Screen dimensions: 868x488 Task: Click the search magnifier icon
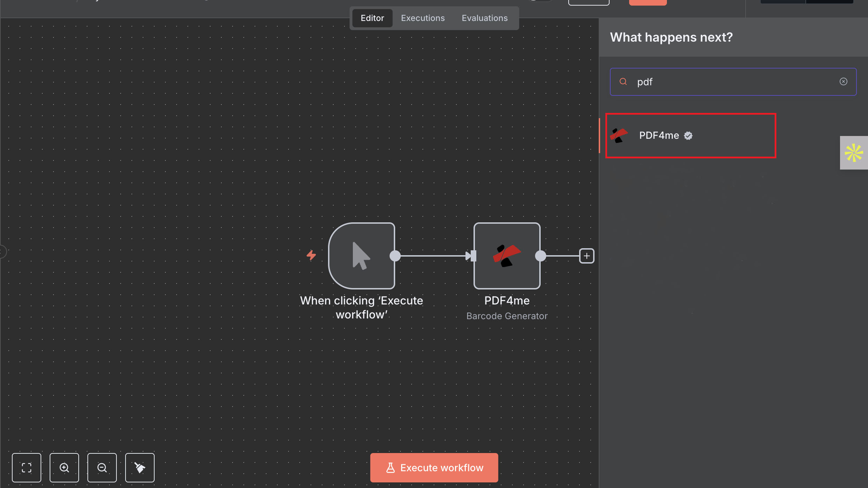tap(623, 81)
